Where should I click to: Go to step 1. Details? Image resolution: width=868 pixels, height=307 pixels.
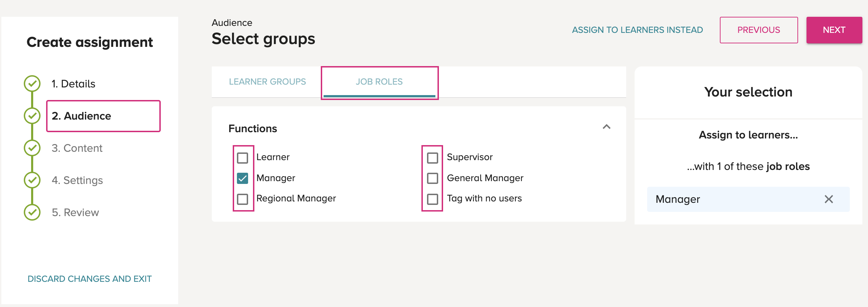[x=73, y=84]
